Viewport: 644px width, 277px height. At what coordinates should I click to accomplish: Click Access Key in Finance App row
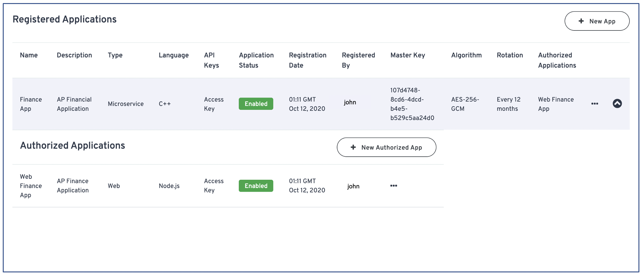point(214,104)
